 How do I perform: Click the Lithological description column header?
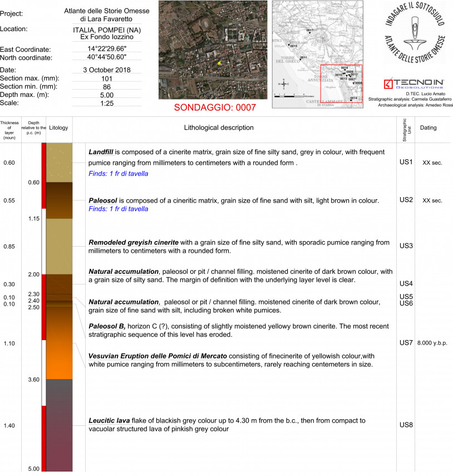(x=219, y=128)
